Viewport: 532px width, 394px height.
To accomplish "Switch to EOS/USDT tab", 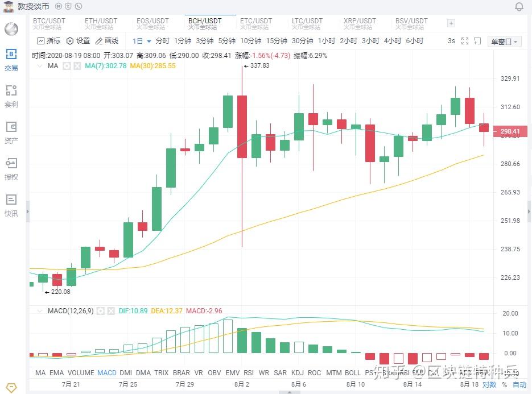I will tap(152, 24).
